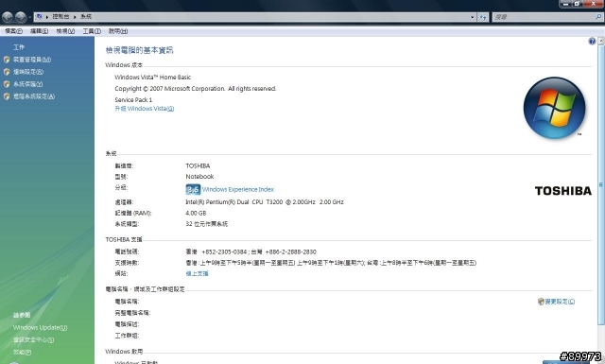Follow the 升級 Windows Vista(S) link
605x364 pixels.
click(145, 109)
